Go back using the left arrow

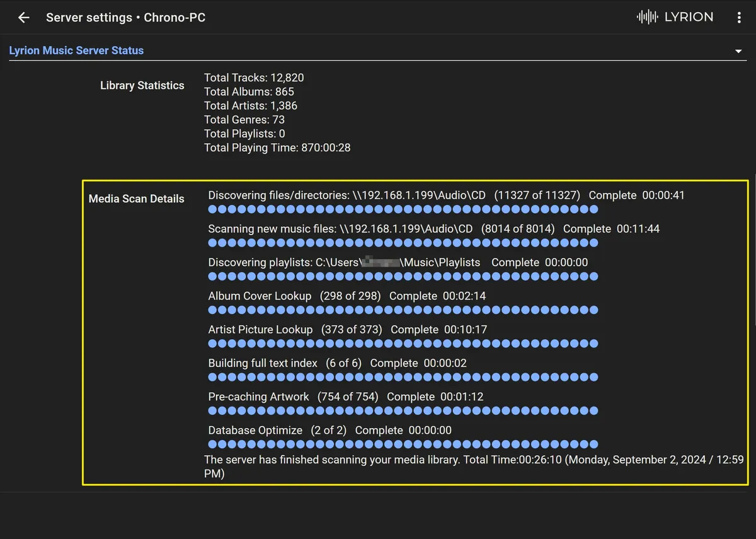pos(24,18)
